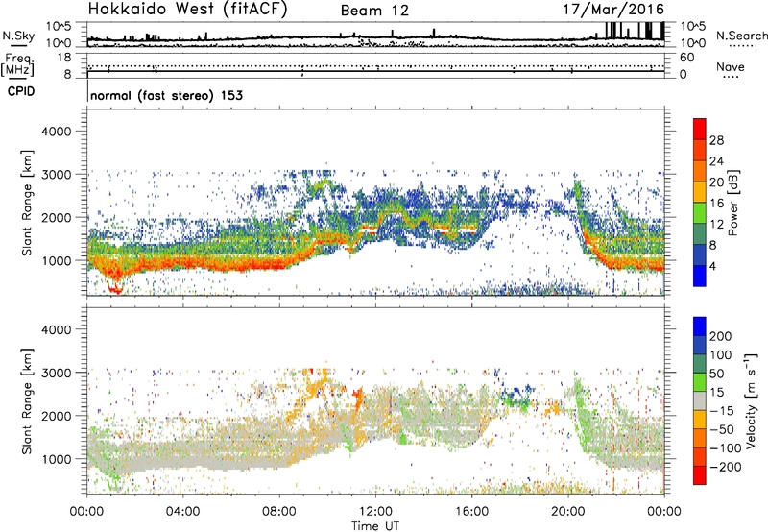Click the 'Beam 12' label
Viewport: 768px width, 532px height.
[x=374, y=11]
